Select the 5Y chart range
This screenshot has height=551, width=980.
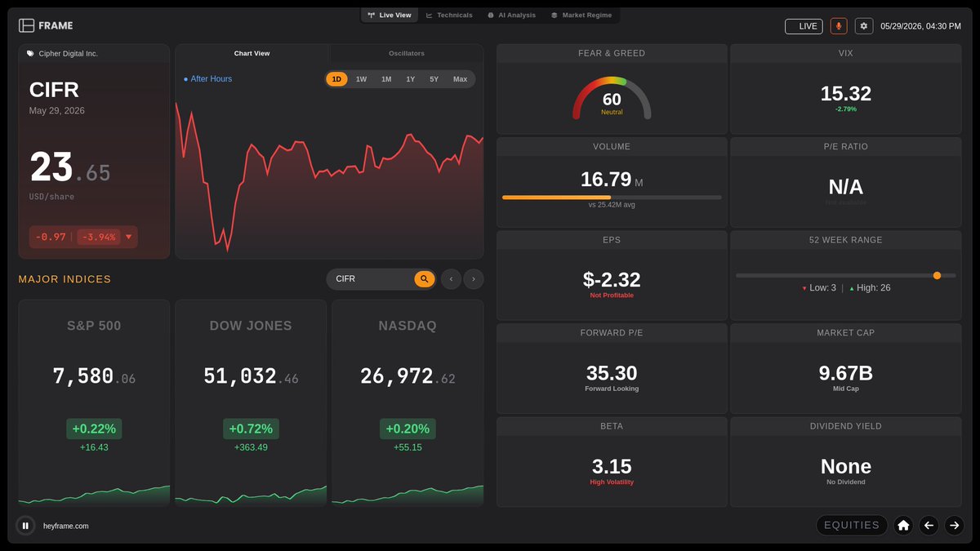434,79
